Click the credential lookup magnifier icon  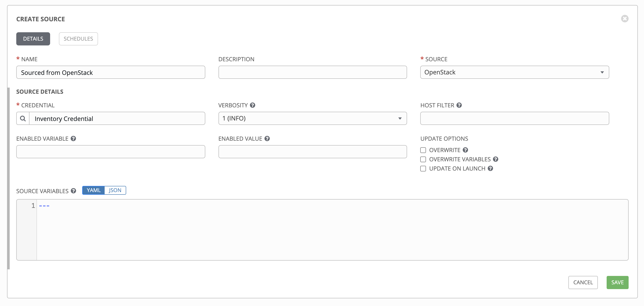pyautogui.click(x=23, y=118)
